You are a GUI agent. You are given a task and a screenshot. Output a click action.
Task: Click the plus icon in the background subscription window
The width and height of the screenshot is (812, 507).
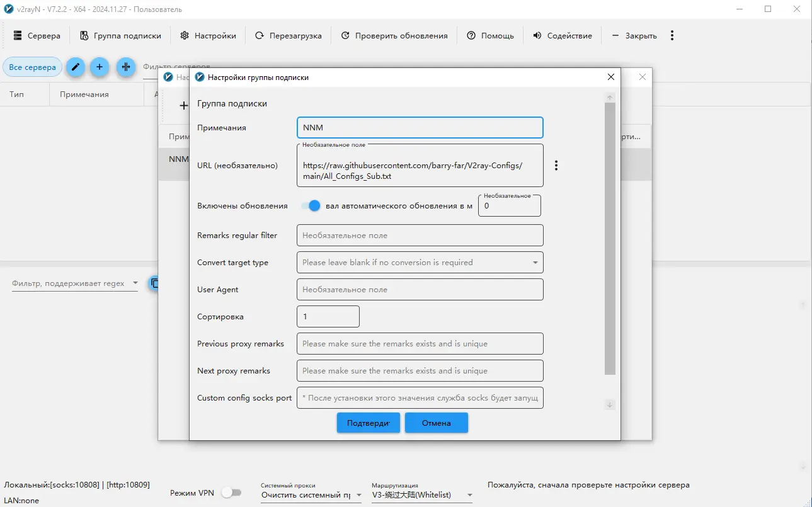(183, 106)
